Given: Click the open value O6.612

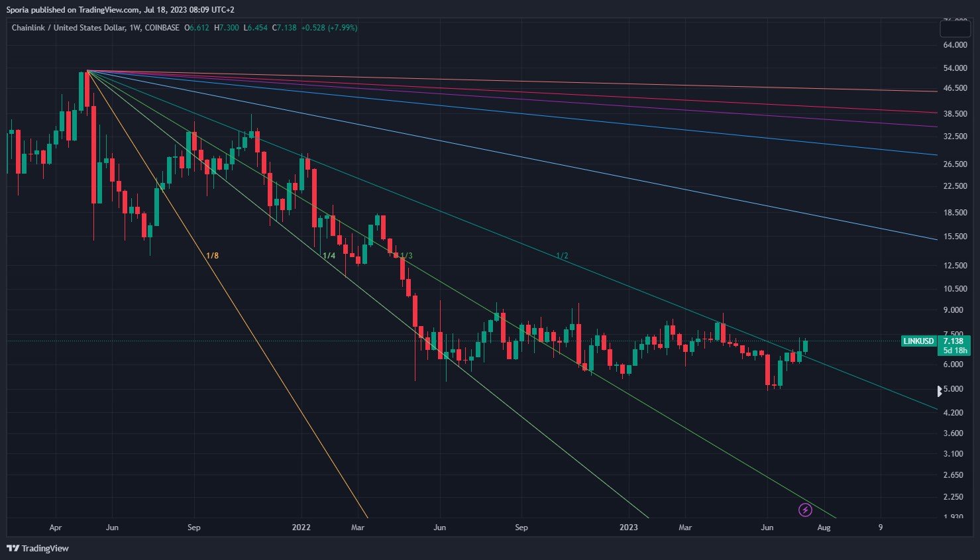Looking at the screenshot, I should click(x=197, y=28).
